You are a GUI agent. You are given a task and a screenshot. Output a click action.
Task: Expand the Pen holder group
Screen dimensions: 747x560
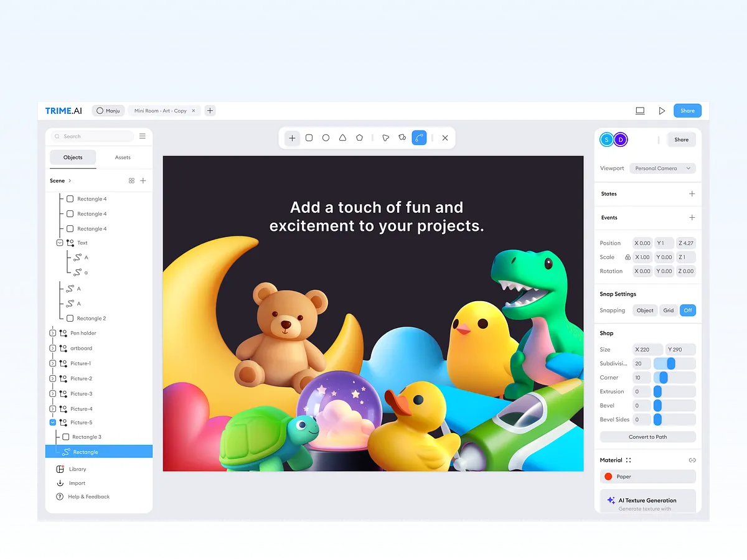pos(52,333)
